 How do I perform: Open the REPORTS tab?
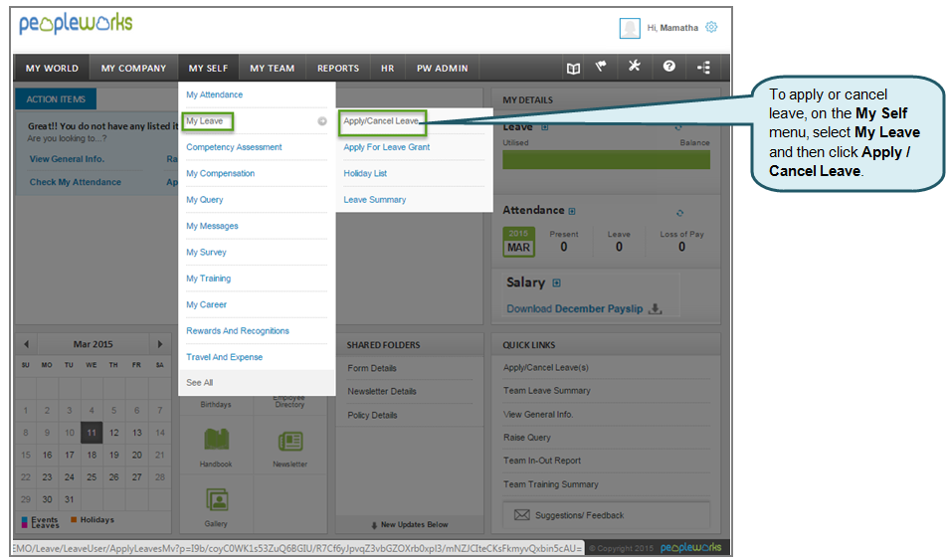338,69
